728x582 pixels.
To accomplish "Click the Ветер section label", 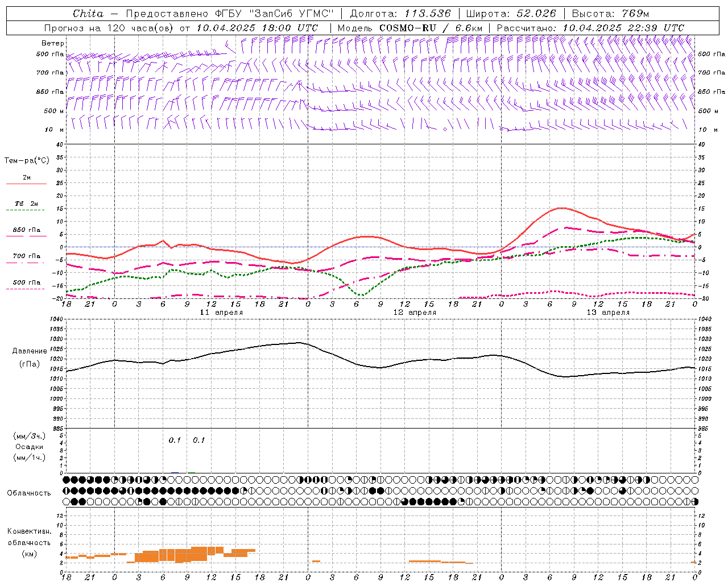I will [x=53, y=43].
